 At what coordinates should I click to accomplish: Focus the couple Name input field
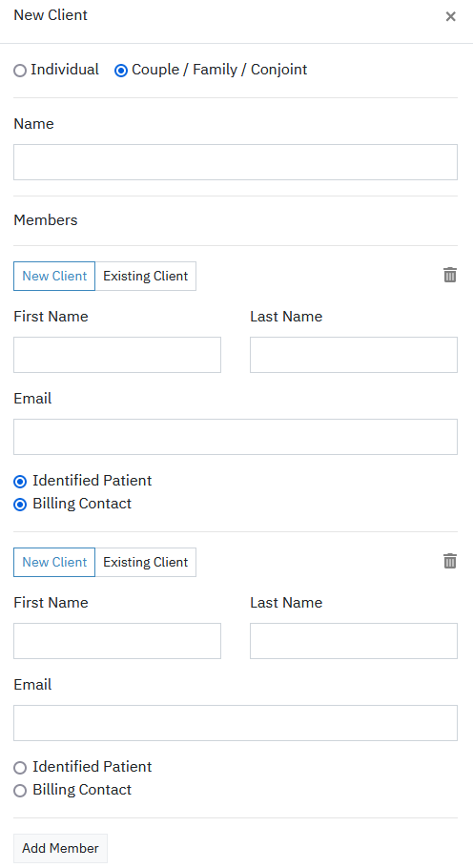click(x=236, y=162)
